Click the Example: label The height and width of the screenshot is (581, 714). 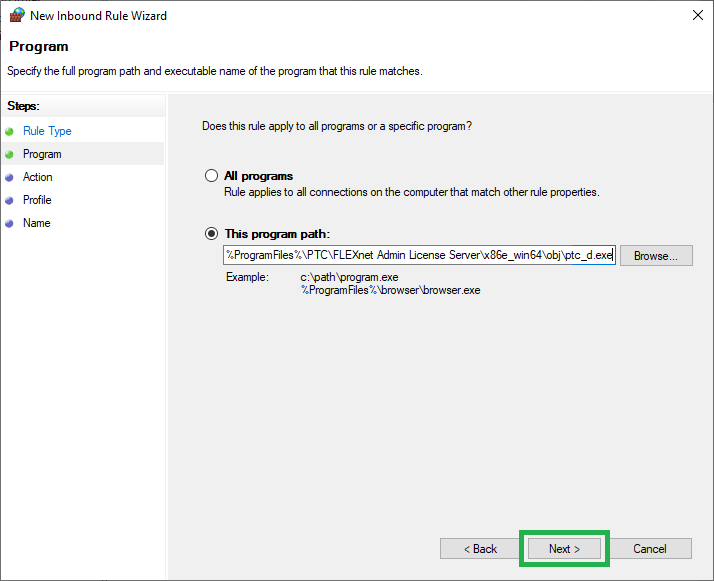tap(247, 277)
